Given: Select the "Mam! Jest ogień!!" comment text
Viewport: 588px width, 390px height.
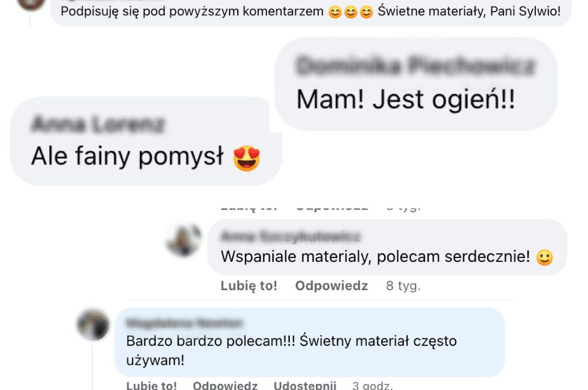Looking at the screenshot, I should coord(406,99).
